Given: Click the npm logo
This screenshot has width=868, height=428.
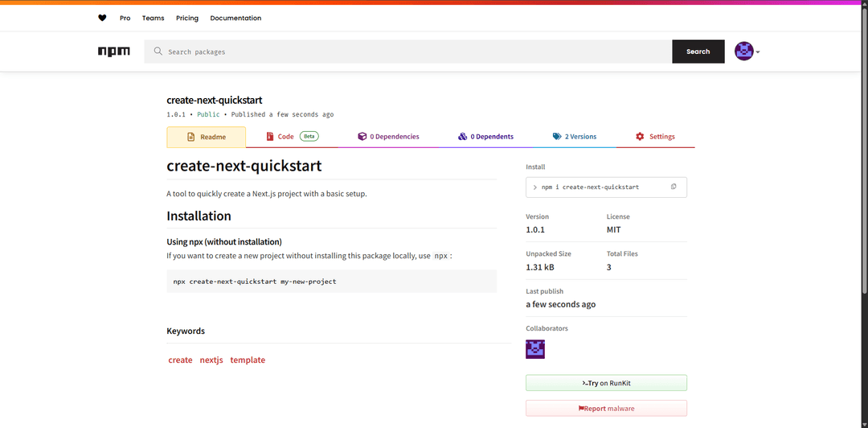Looking at the screenshot, I should (114, 51).
